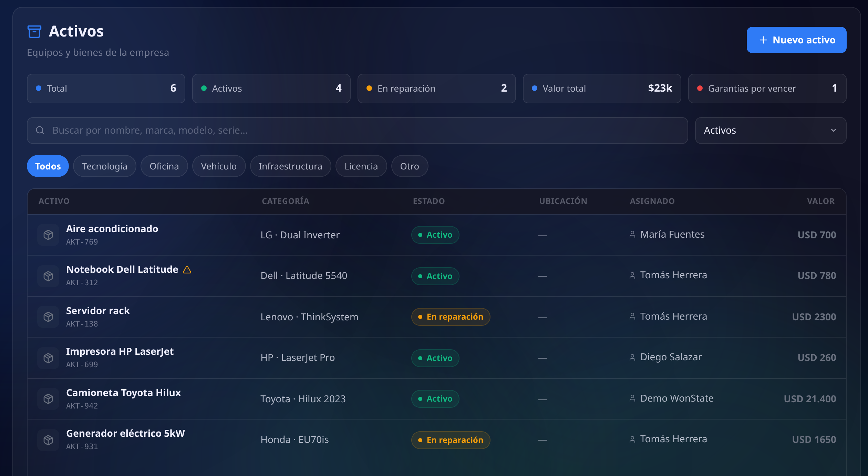Click the Activo badge for Camioneta Toyota Hilux
This screenshot has height=476, width=868.
click(x=435, y=399)
